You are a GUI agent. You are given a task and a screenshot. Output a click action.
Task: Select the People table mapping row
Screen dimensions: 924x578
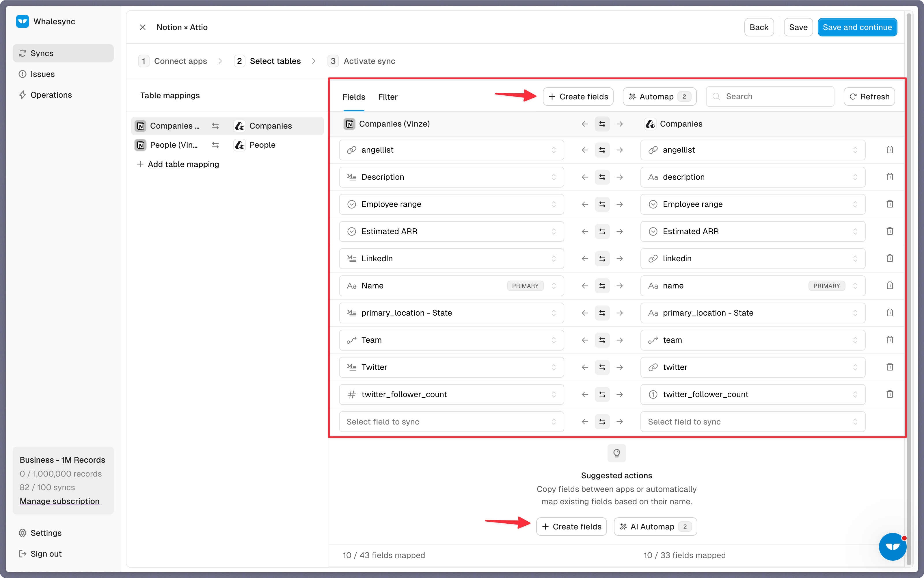pos(227,145)
